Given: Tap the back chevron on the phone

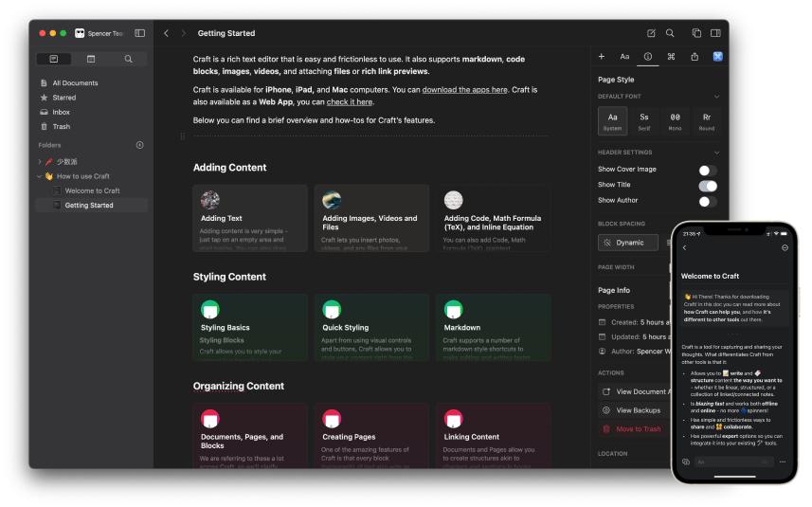Looking at the screenshot, I should tap(685, 248).
